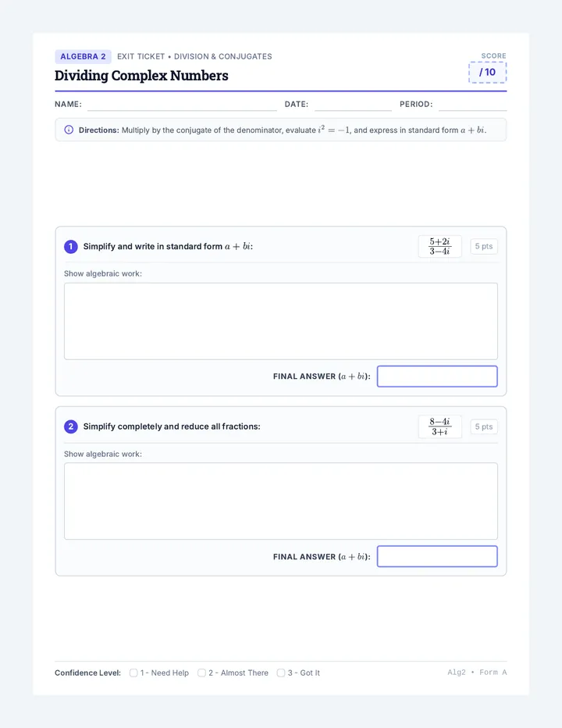Viewport: 562px width, 728px height.
Task: Click the 5 pts badge for question 2
Action: point(484,426)
